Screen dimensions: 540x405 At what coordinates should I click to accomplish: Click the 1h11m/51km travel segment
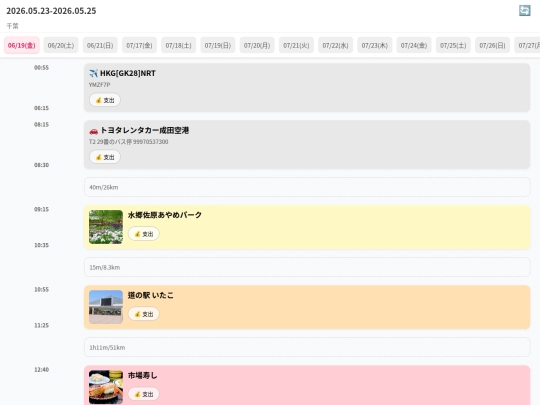click(307, 347)
